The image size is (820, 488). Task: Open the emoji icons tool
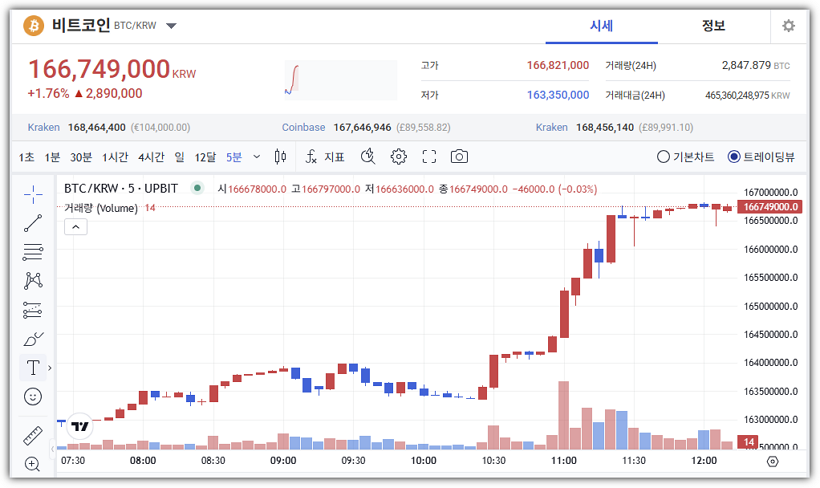pos(33,397)
